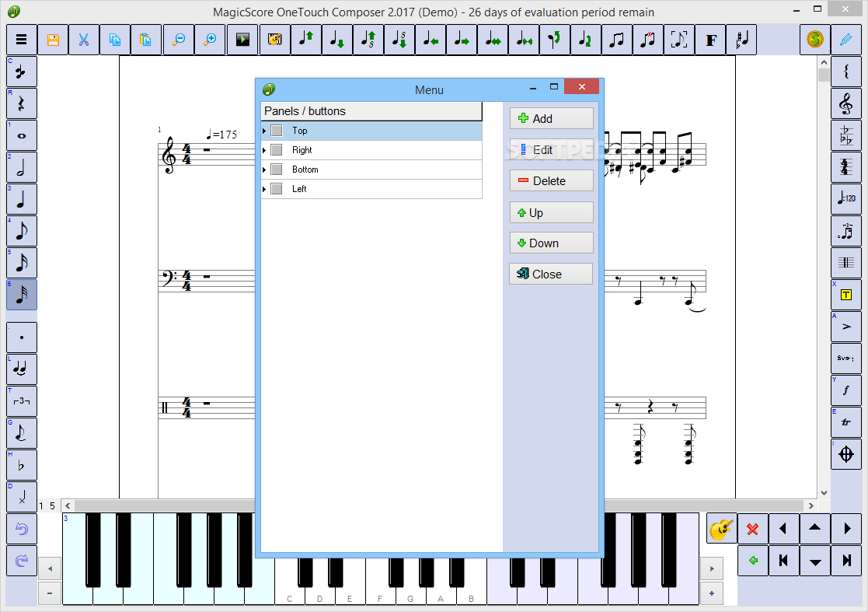
Task: Click the treble clef icon in right panel
Action: 846,103
